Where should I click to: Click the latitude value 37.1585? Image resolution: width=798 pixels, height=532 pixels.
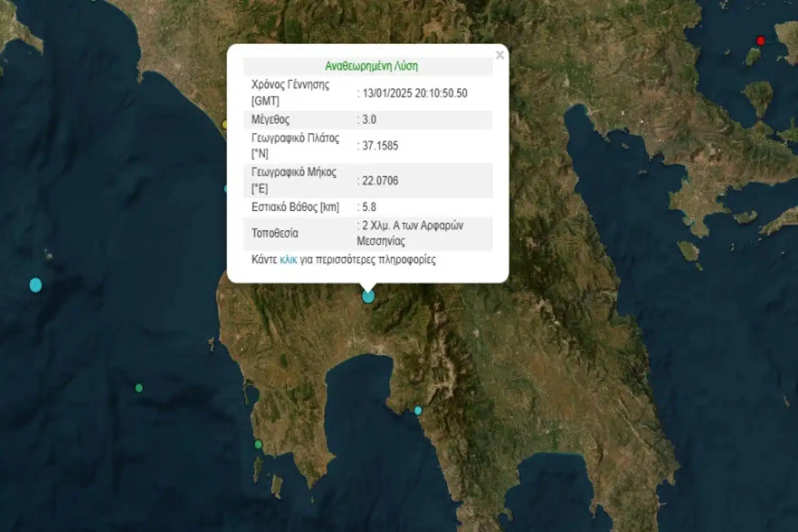pyautogui.click(x=380, y=146)
